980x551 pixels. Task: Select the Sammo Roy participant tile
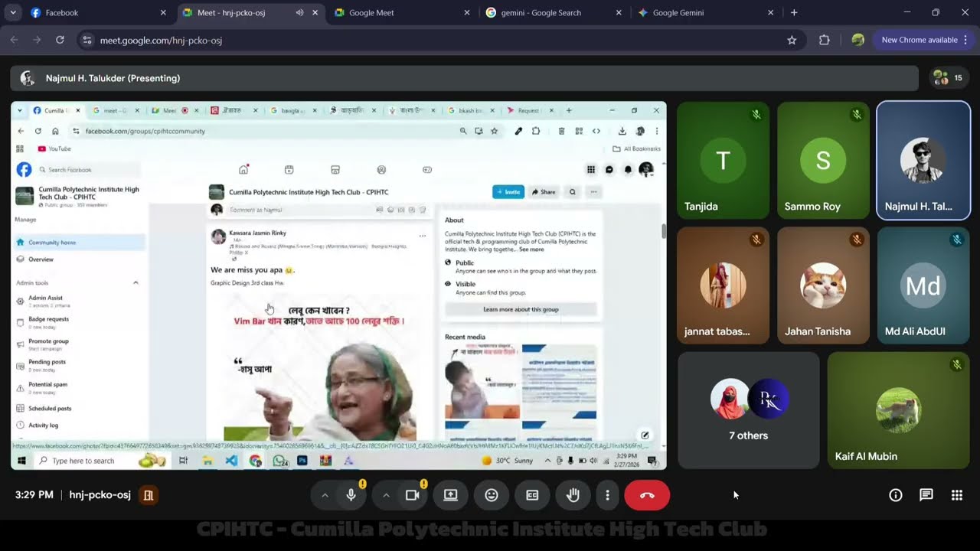tap(823, 161)
